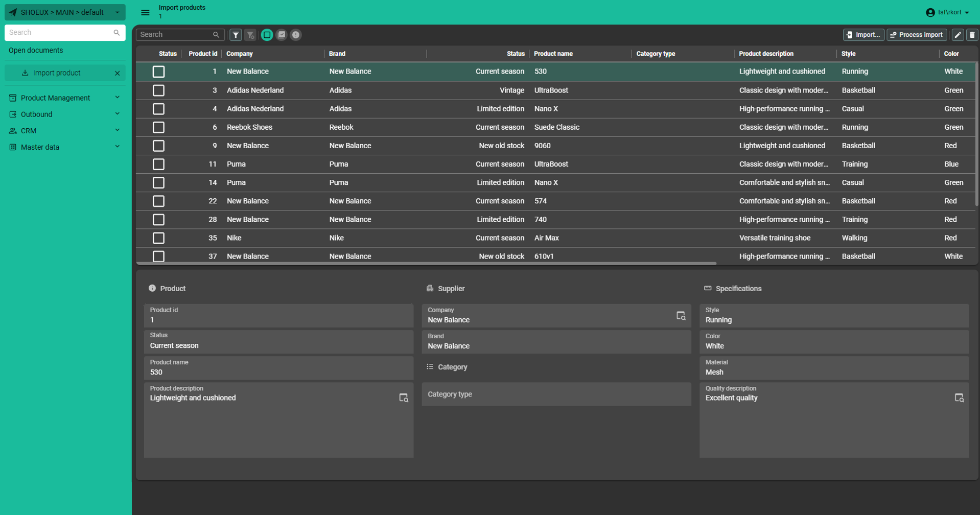Click the clear filter icon
Image resolution: width=980 pixels, height=515 pixels.
[x=250, y=35]
